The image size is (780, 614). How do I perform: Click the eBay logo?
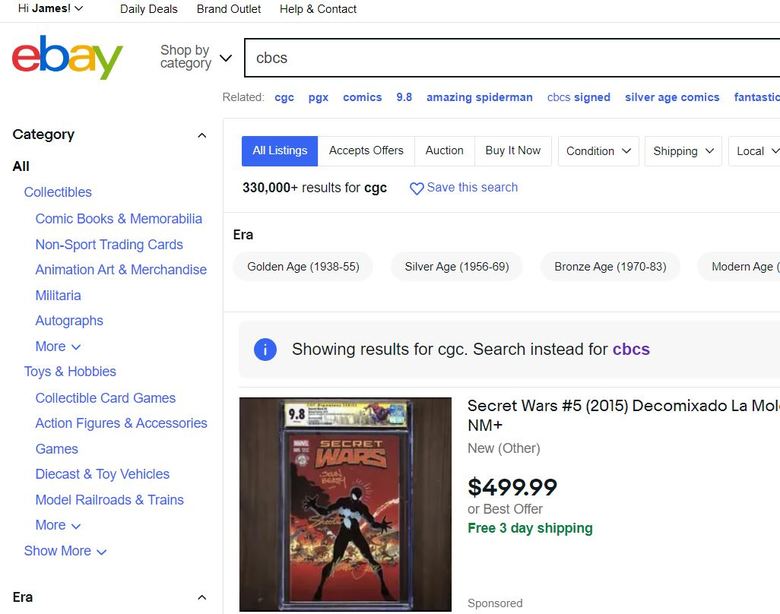click(67, 58)
